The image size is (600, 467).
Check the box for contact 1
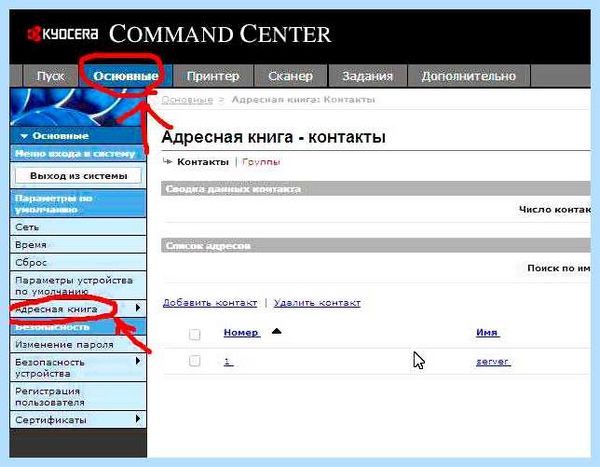194,361
